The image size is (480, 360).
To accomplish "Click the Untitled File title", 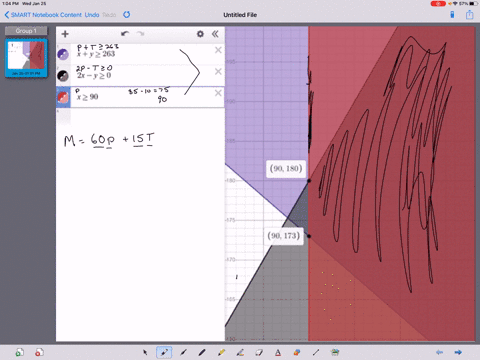I will [240, 15].
